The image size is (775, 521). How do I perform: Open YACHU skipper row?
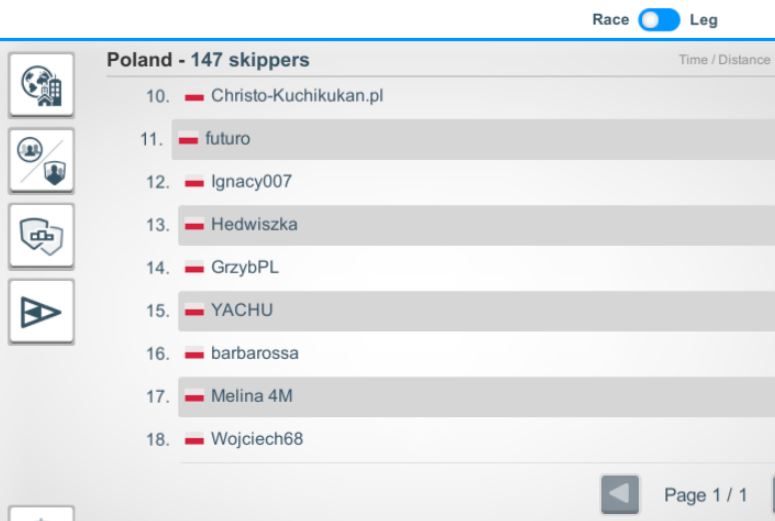tap(476, 311)
